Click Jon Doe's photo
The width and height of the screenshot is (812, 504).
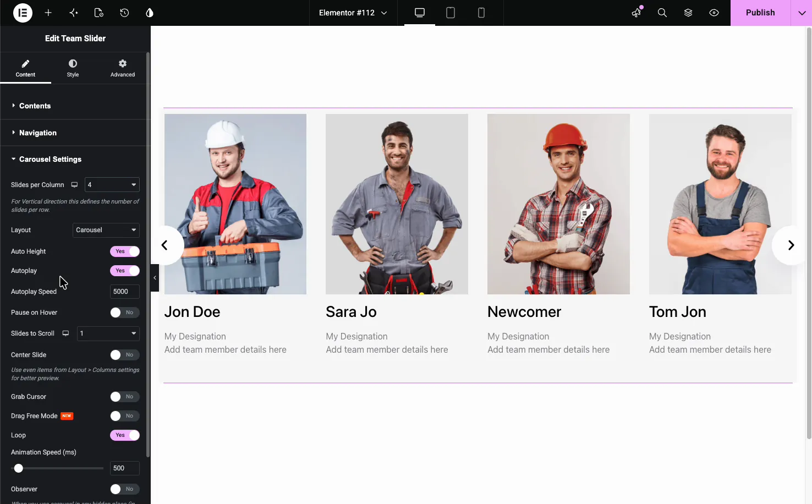click(x=235, y=204)
